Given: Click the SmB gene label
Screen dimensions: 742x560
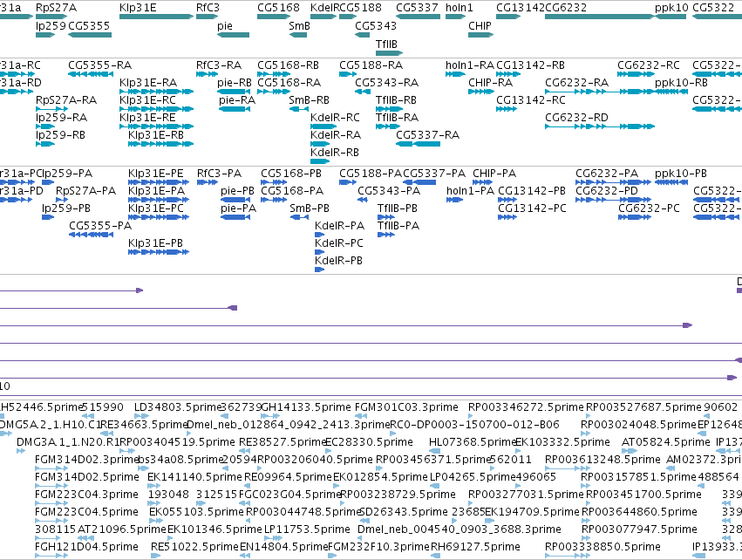Looking at the screenshot, I should pos(299,26).
